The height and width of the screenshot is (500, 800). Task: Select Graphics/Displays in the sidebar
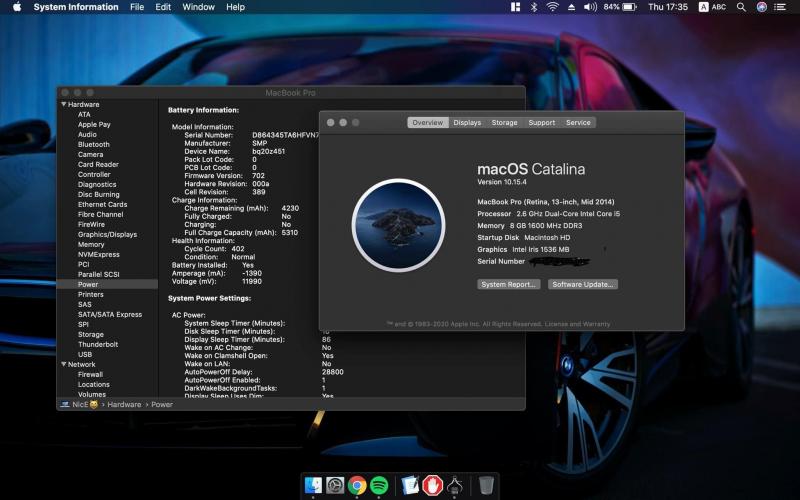pos(107,234)
